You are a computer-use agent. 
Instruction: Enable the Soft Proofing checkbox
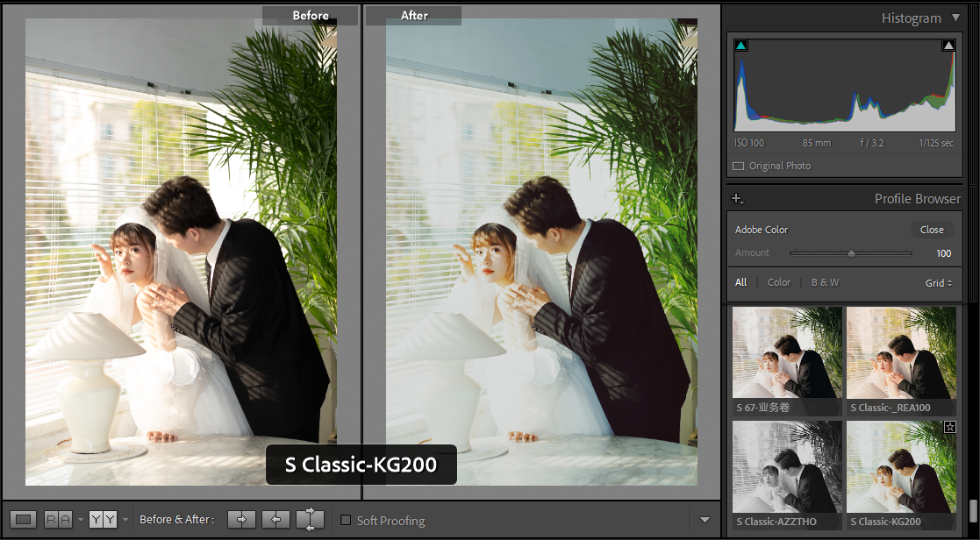coord(346,521)
